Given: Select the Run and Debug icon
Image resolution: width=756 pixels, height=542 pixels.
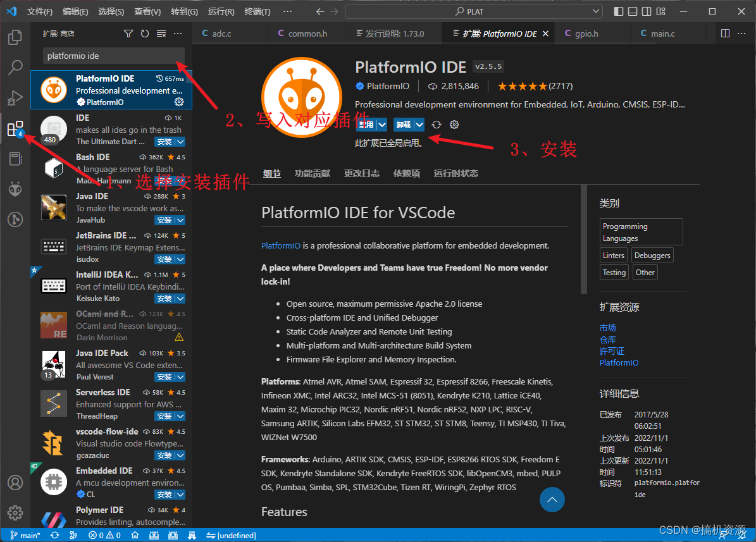Looking at the screenshot, I should (15, 98).
